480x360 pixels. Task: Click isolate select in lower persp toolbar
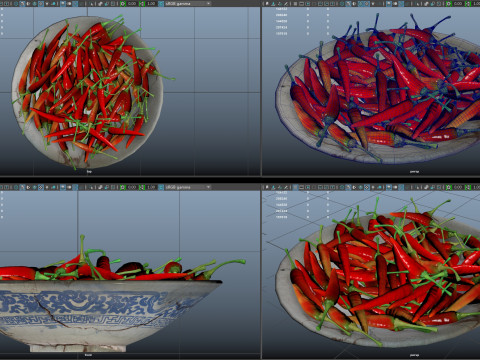click(x=418, y=187)
